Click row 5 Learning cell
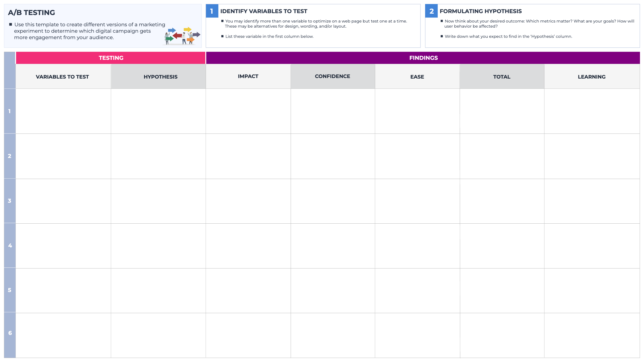The width and height of the screenshot is (644, 362). pos(592,291)
